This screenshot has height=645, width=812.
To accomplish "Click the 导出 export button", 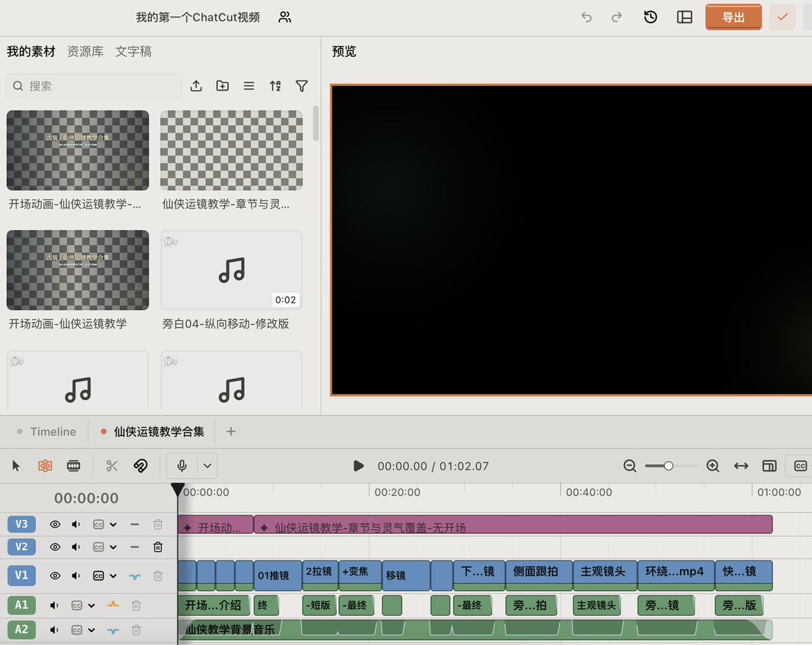I will coord(734,18).
